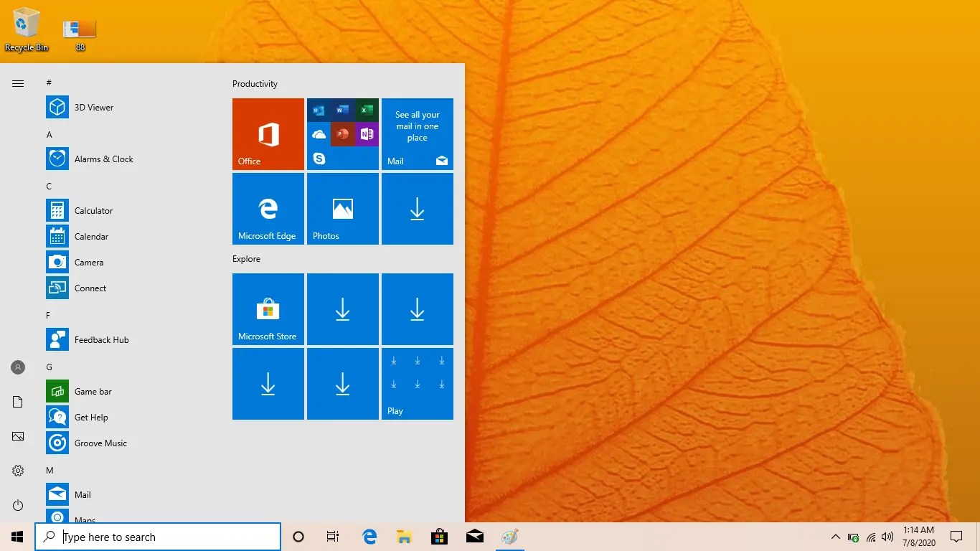Viewport: 980px width, 551px height.
Task: Click the volume speaker icon in tray
Action: pyautogui.click(x=887, y=537)
